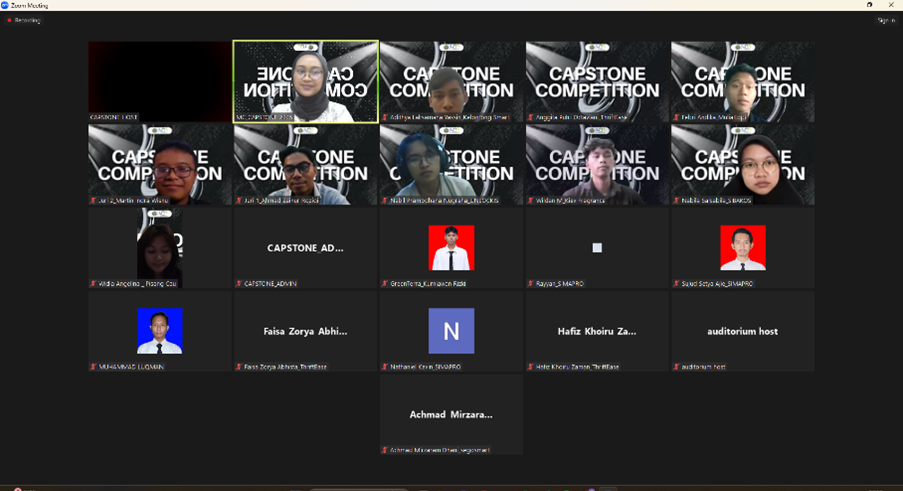Click muted mic icon beside Nathanael Kevin_SIMAPRO name
Image resolution: width=903 pixels, height=491 pixels.
(385, 367)
